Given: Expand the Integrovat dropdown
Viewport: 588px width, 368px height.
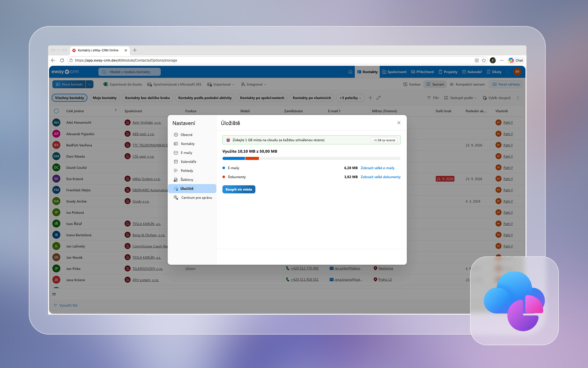Looking at the screenshot, I should click(254, 84).
